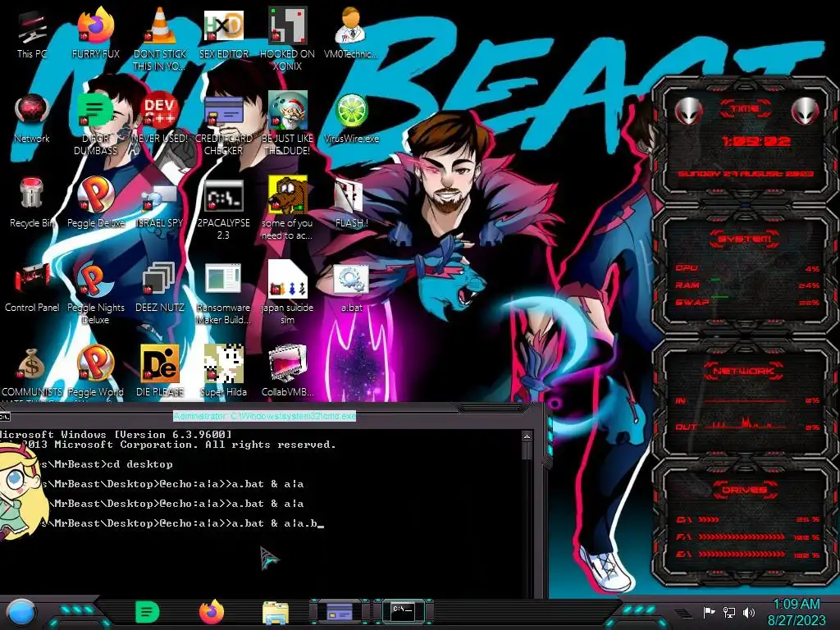Open CREDIT CARD CHECKER icon
This screenshot has height=630, width=840.
click(224, 125)
